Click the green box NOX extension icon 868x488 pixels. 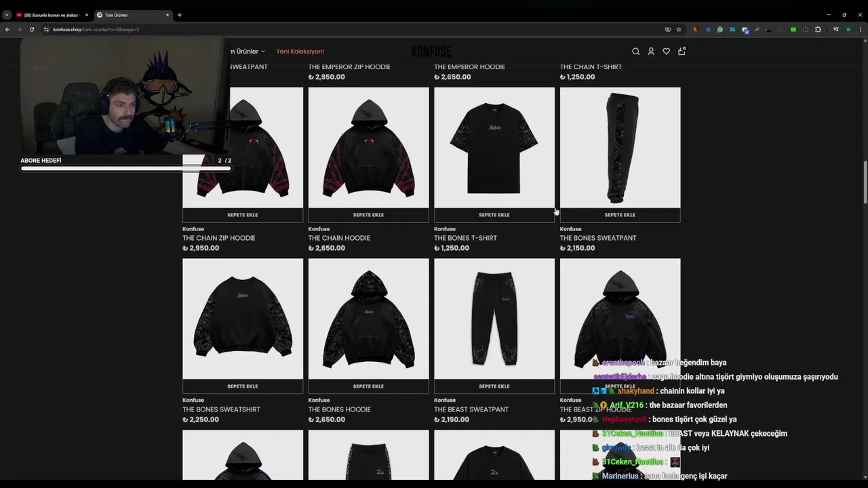pos(793,29)
